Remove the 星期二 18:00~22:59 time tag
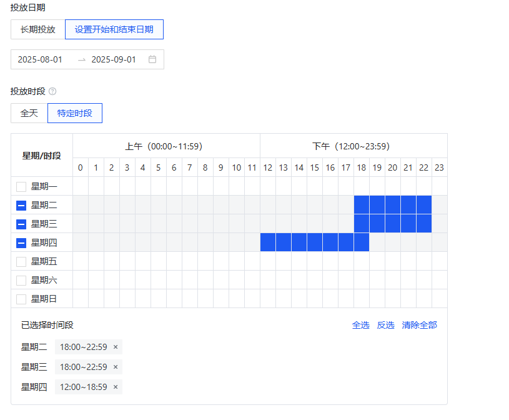This screenshot has height=420, width=509. pos(116,347)
